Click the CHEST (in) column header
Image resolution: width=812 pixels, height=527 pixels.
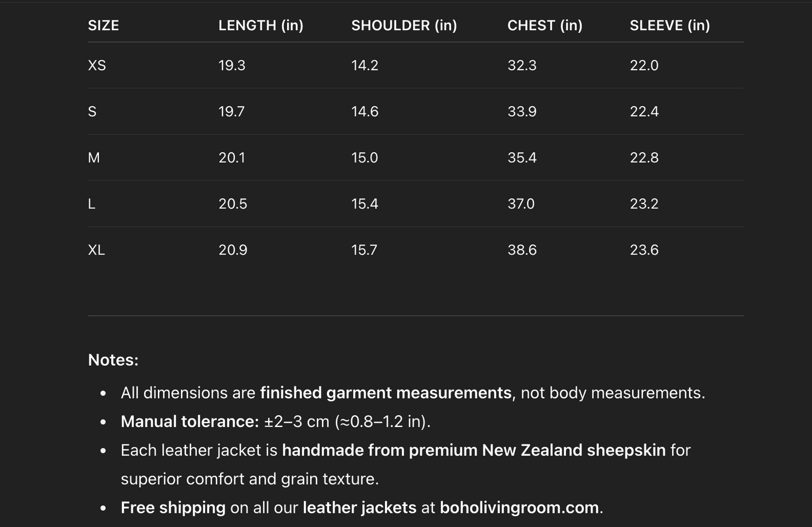click(545, 25)
